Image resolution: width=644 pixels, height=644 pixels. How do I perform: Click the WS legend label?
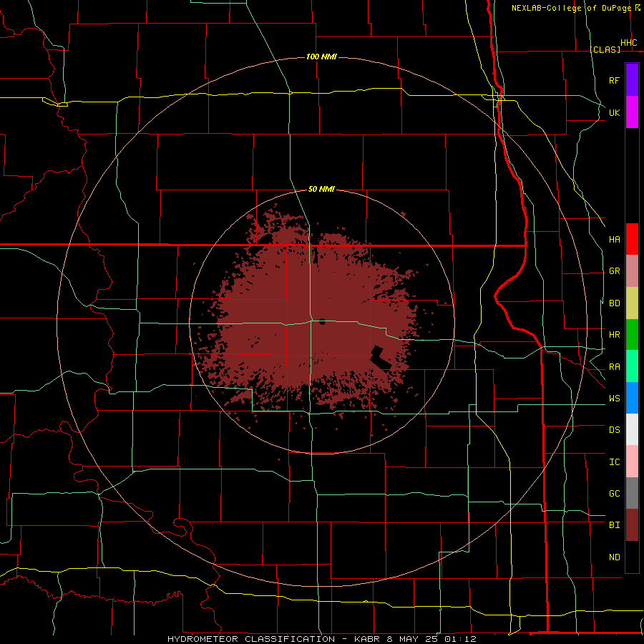[614, 399]
